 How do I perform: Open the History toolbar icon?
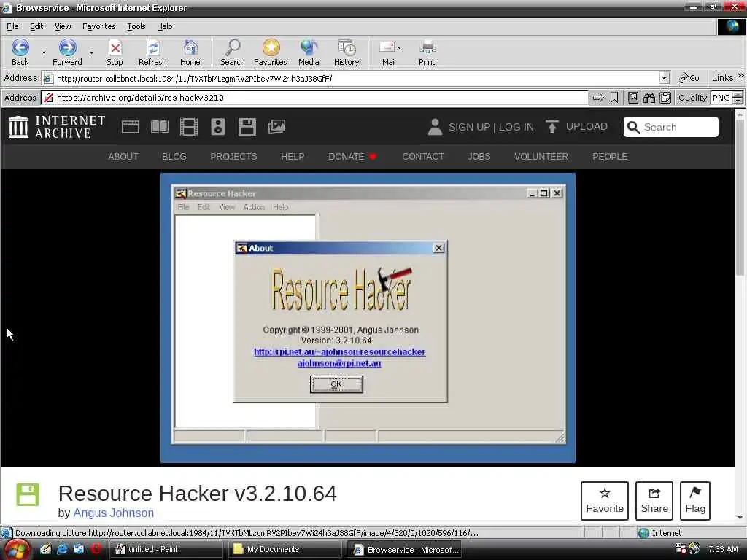(347, 47)
